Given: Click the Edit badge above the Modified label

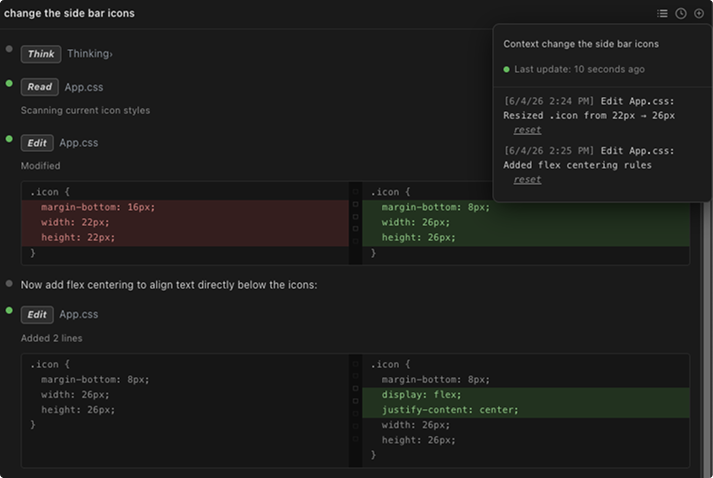Looking at the screenshot, I should pos(37,143).
